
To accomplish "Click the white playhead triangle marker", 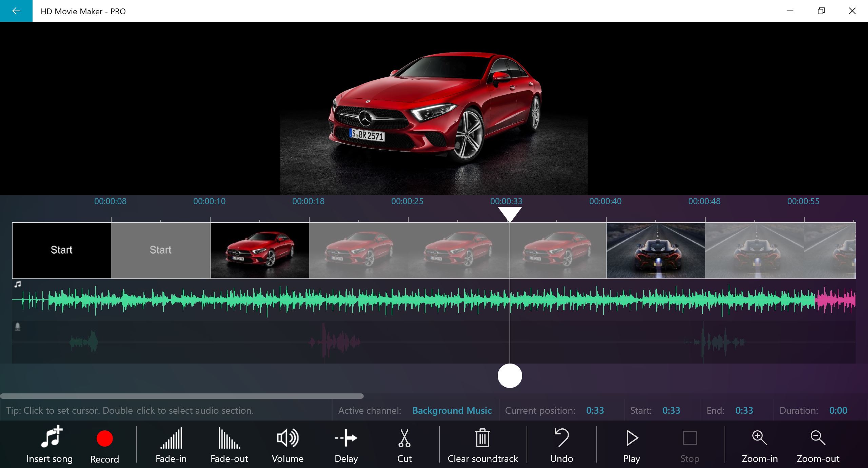I will pos(510,214).
